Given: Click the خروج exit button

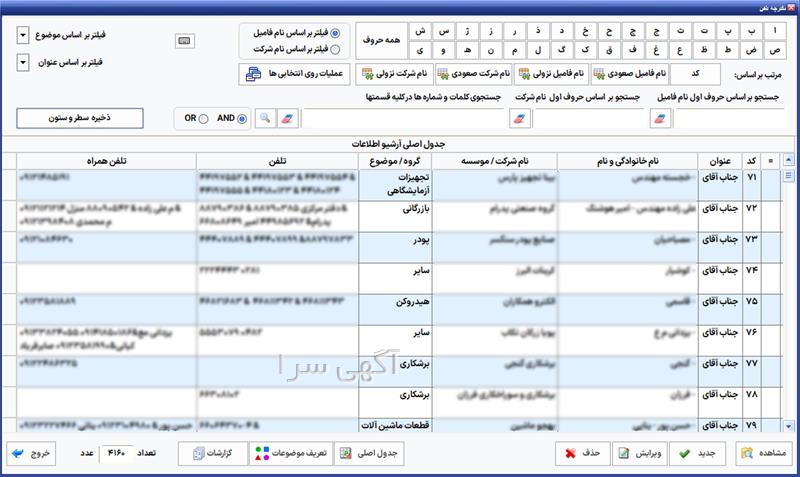Looking at the screenshot, I should click(x=31, y=453).
